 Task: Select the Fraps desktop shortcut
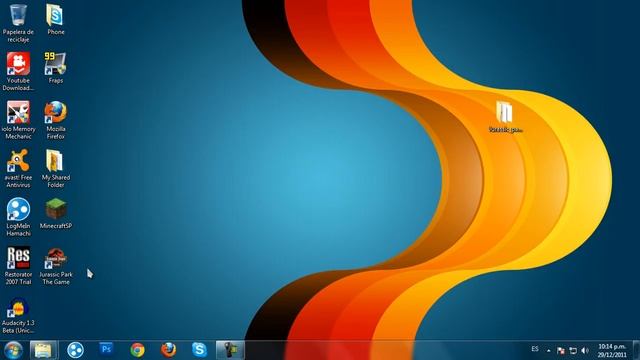(56, 68)
